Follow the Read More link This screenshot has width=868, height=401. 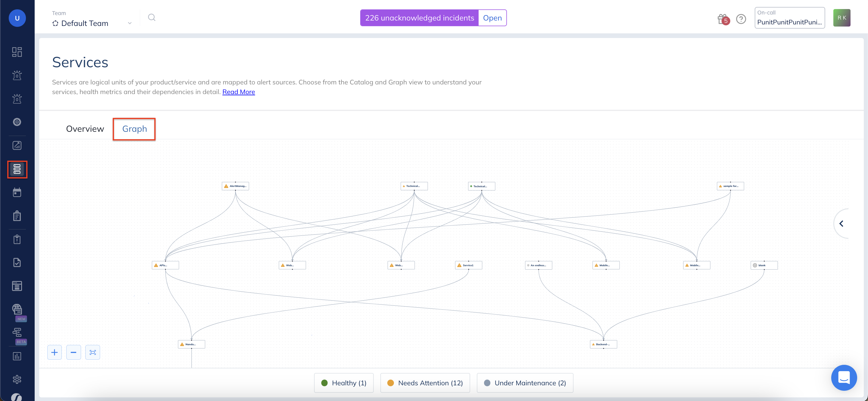pos(239,92)
